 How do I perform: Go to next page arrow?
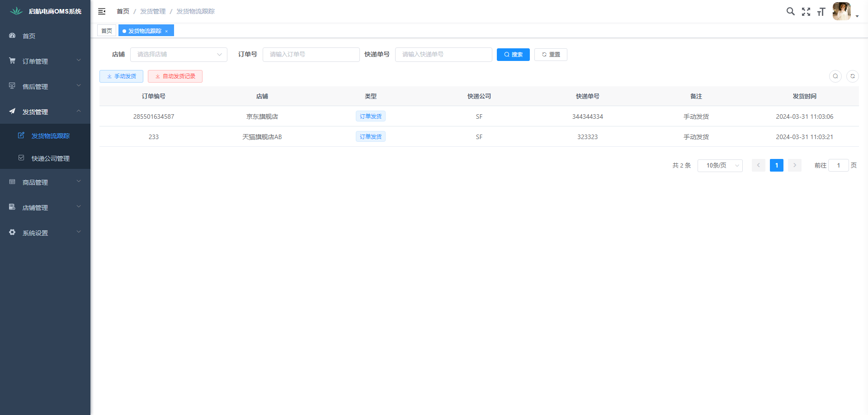(x=794, y=165)
